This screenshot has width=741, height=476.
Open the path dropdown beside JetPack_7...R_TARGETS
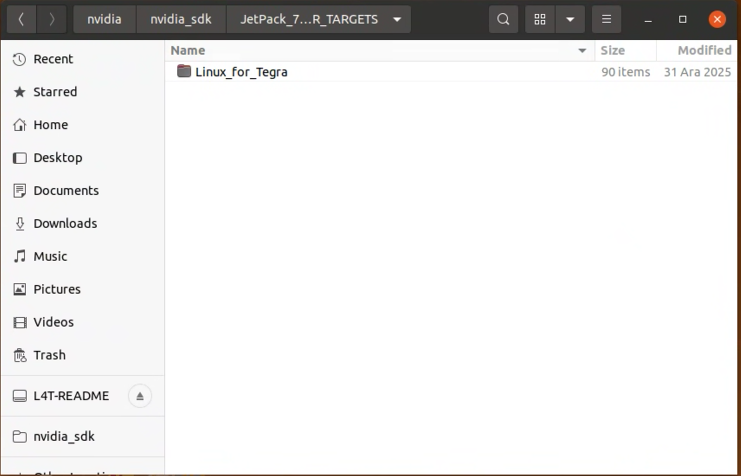(397, 19)
